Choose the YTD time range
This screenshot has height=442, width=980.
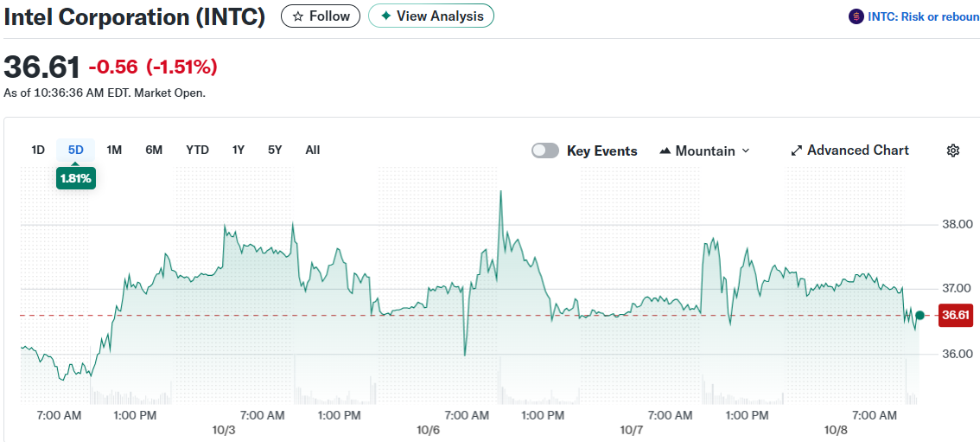(197, 150)
